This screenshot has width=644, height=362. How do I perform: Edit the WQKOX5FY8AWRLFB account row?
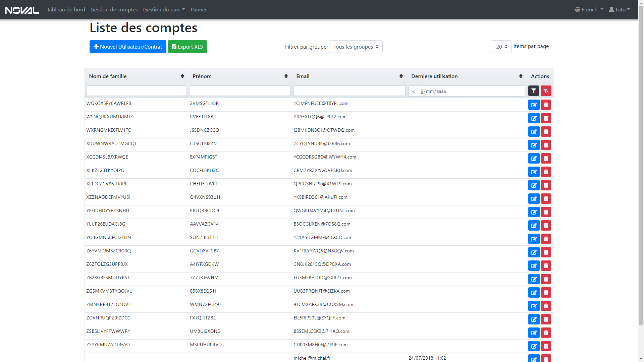pyautogui.click(x=534, y=105)
